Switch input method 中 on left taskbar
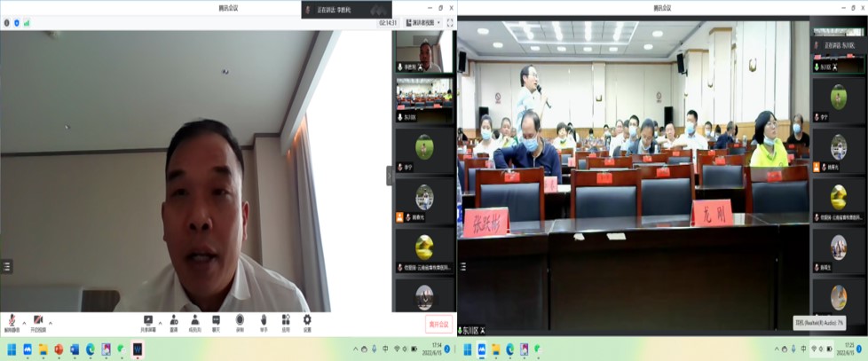Screen dimensions: 868x361 tap(385, 349)
